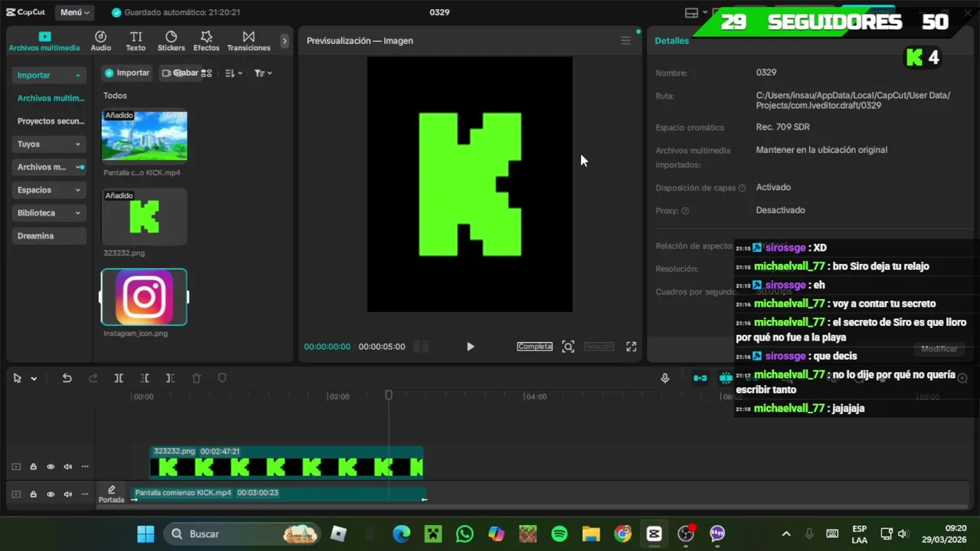Open Microsoft Edge from the taskbar
980x551 pixels.
point(401,533)
